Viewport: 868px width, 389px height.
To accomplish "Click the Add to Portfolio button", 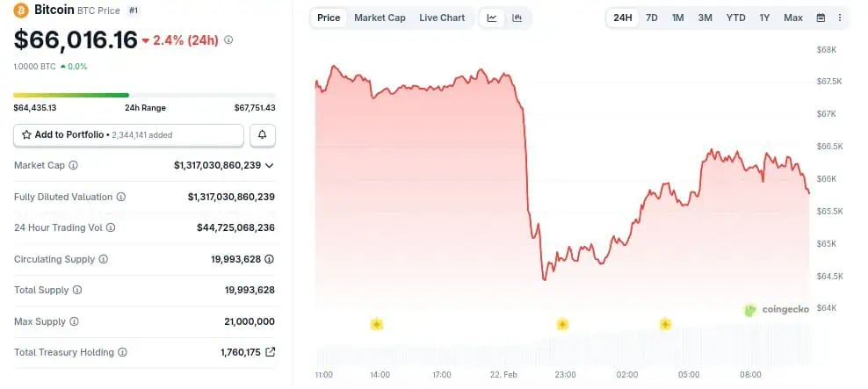I will 128,135.
